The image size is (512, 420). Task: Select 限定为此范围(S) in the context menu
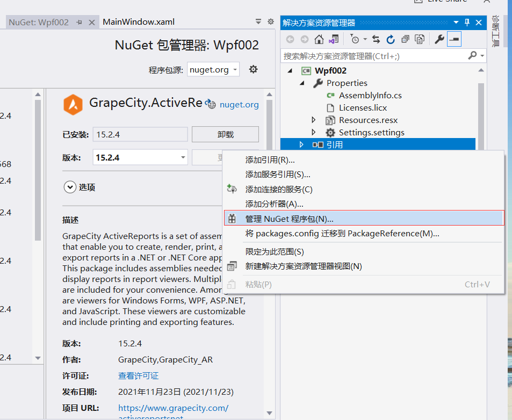coord(364,251)
